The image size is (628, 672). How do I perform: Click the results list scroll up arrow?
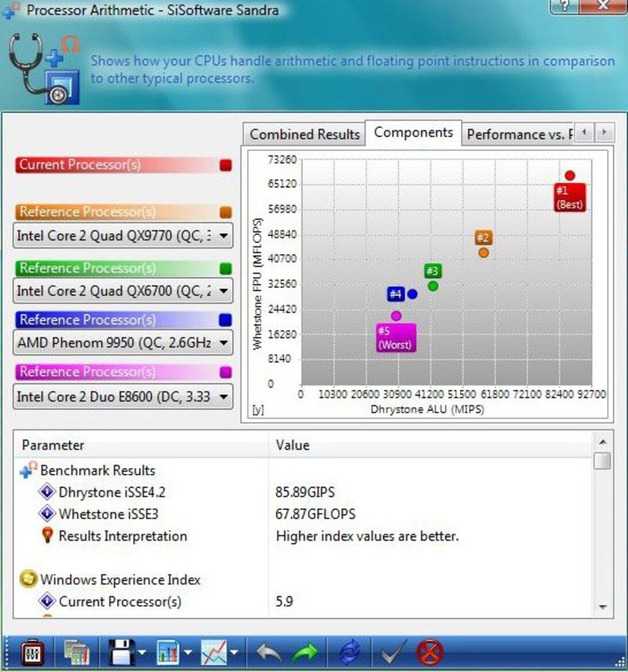603,442
